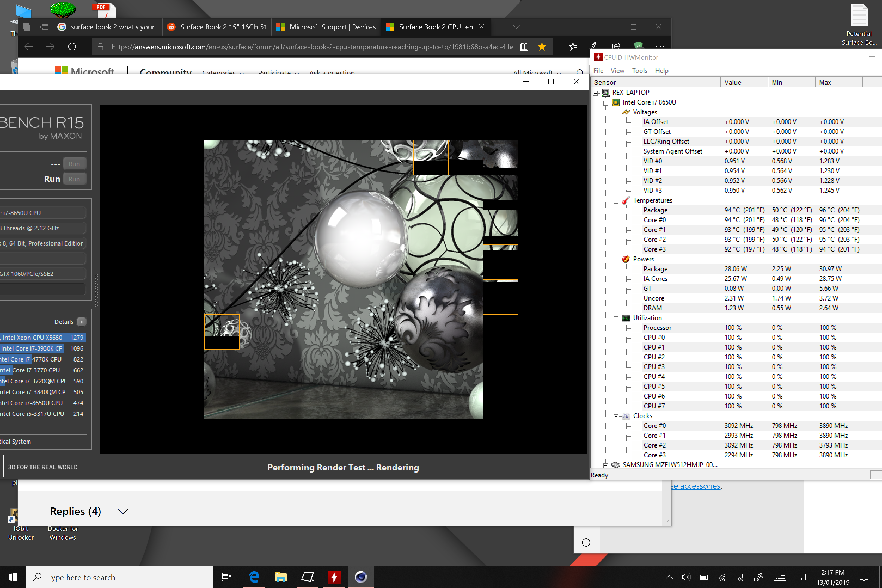Screen dimensions: 882x588
Task: Open the favorites hub star-list icon
Action: click(573, 47)
